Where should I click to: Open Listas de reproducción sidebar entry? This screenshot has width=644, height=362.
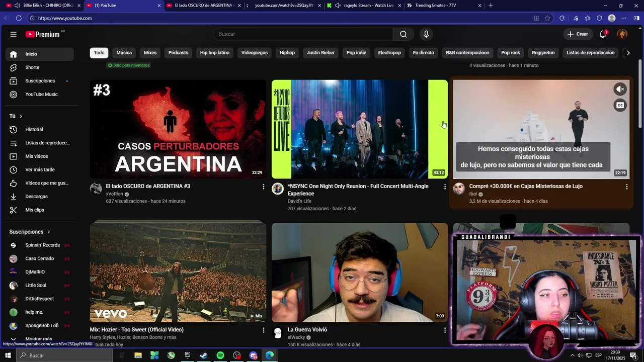tap(40, 143)
